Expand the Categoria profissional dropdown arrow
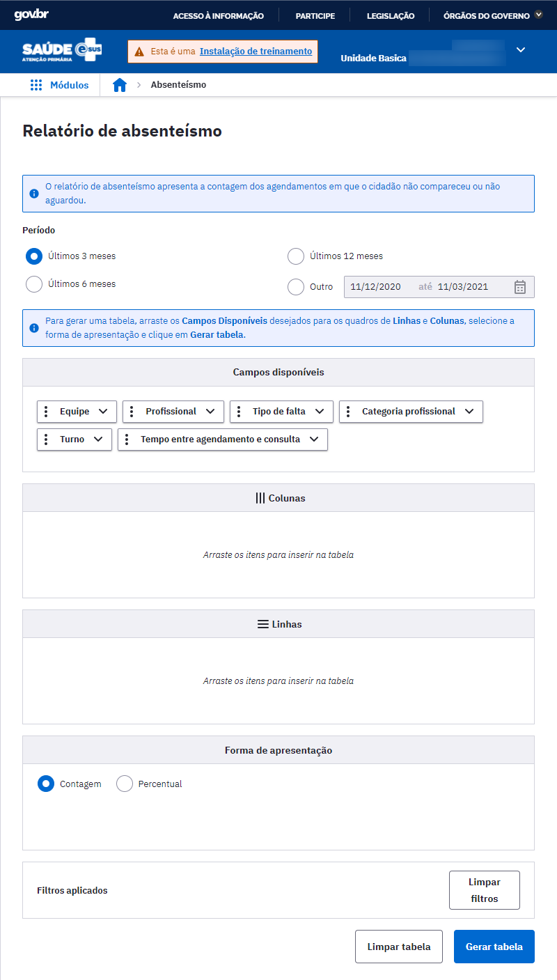 (469, 412)
